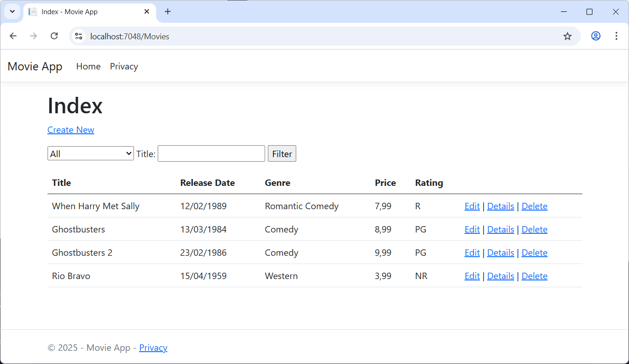Image resolution: width=629 pixels, height=364 pixels.
Task: Open the Create New link
Action: (x=70, y=130)
